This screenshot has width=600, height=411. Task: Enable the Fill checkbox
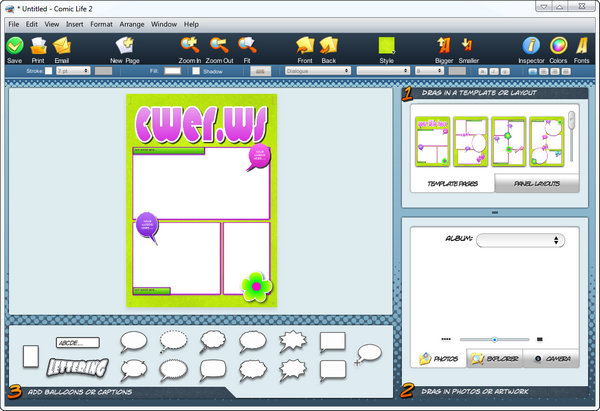[x=168, y=71]
